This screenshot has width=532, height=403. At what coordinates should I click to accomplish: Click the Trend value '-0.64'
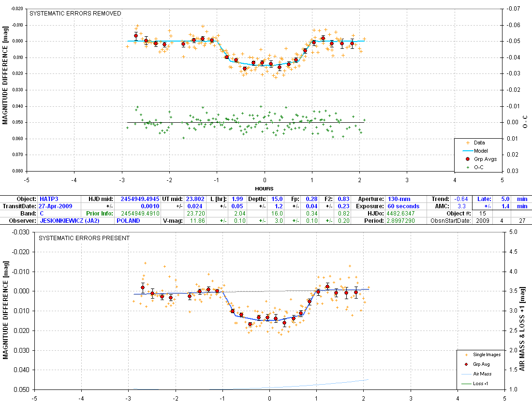point(461,199)
